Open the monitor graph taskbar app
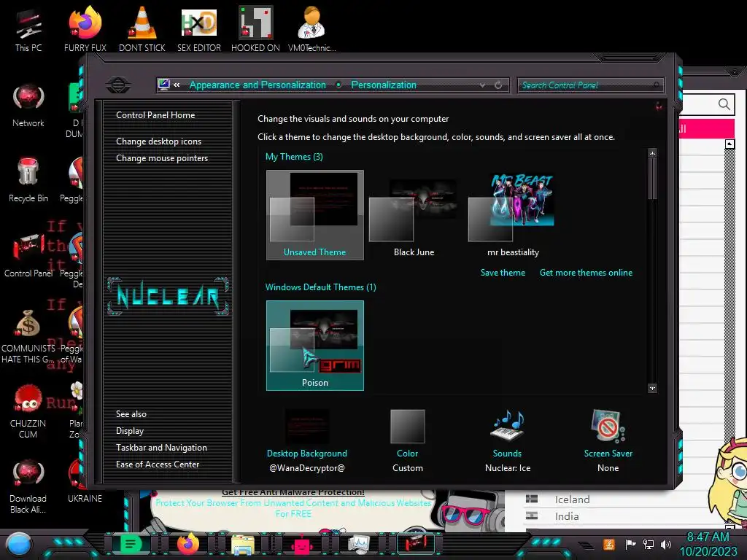Image resolution: width=747 pixels, height=560 pixels. (x=358, y=544)
